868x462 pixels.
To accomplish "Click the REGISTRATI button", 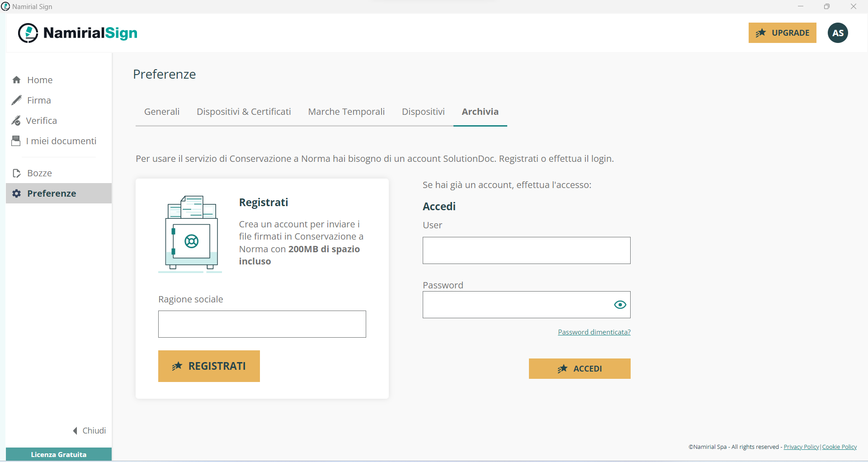I will point(209,366).
